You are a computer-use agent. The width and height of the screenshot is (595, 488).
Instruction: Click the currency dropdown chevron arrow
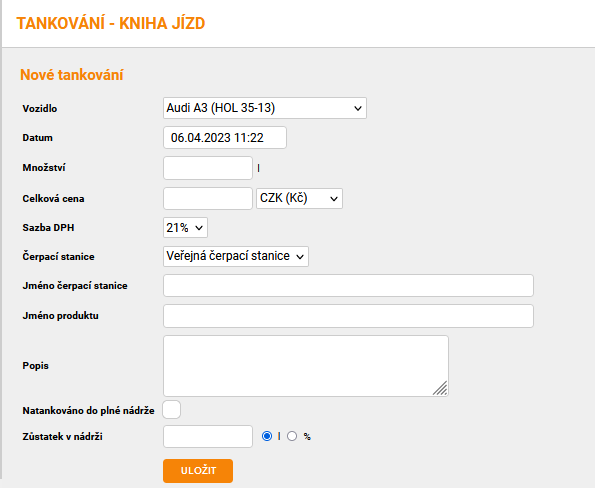click(334, 199)
